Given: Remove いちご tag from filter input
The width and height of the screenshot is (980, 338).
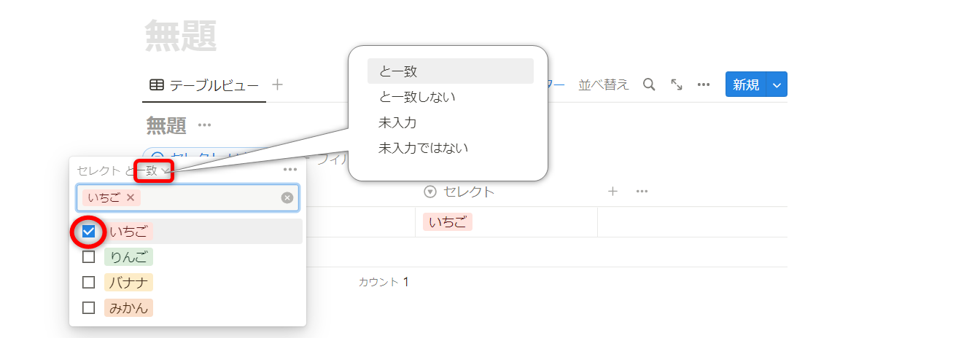Looking at the screenshot, I should (131, 197).
